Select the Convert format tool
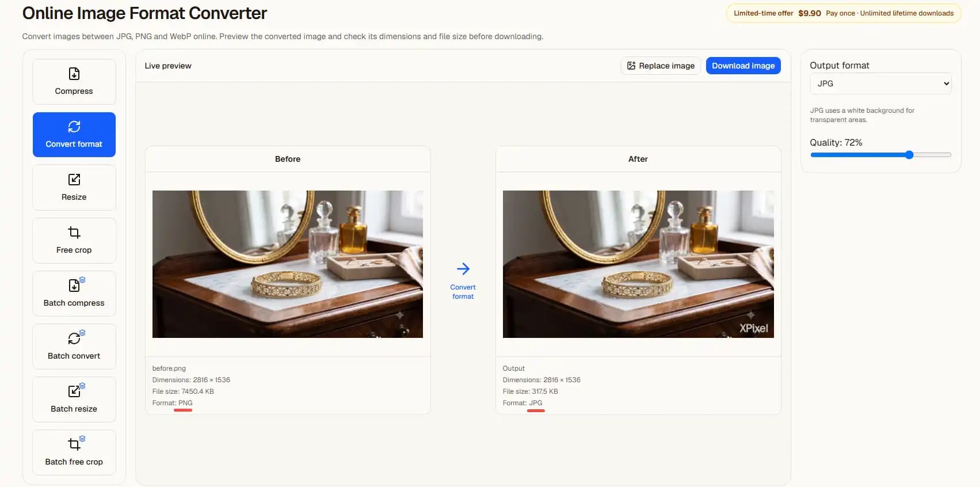The width and height of the screenshot is (980, 487). pos(74,135)
